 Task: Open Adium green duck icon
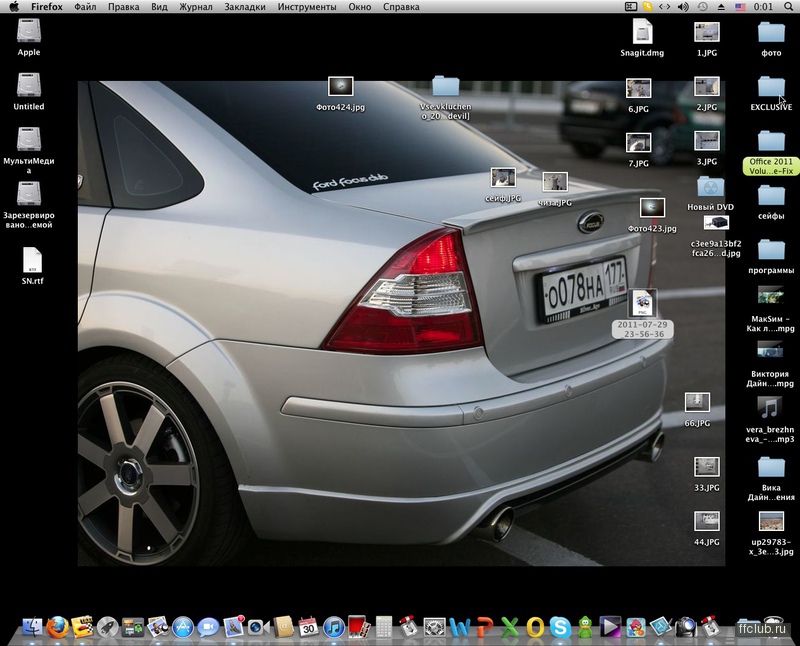585,627
